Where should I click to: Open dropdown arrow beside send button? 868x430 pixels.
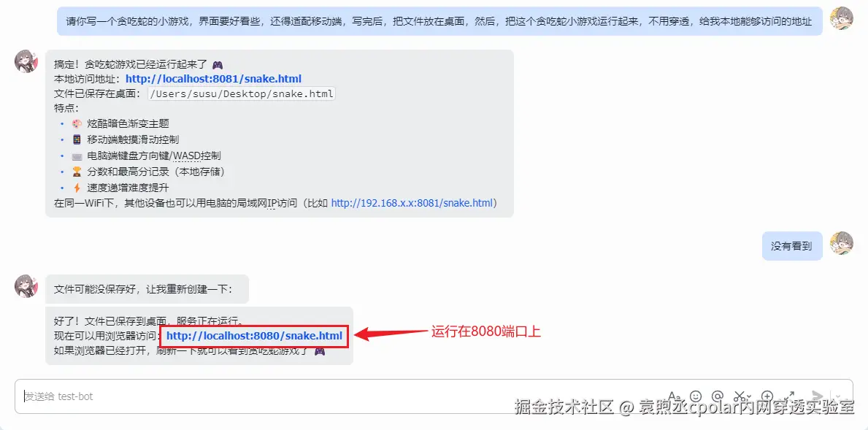pos(837,397)
